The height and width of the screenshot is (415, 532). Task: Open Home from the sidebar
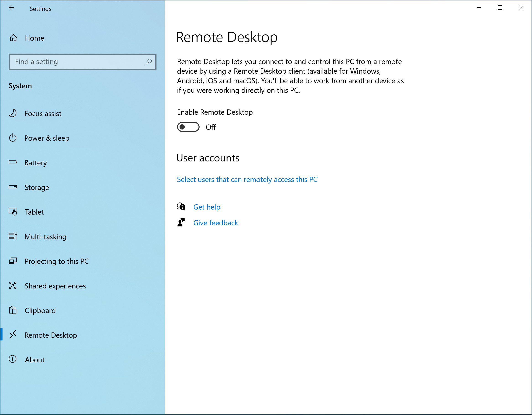(34, 38)
